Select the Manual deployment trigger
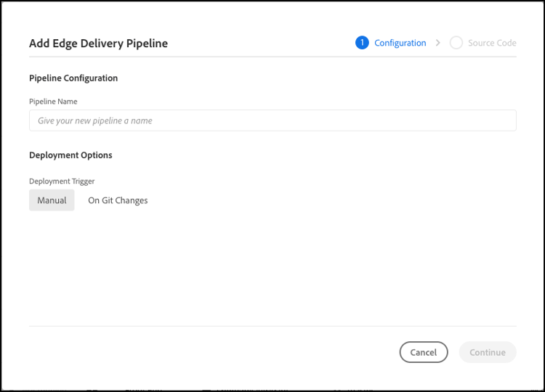 [52, 200]
